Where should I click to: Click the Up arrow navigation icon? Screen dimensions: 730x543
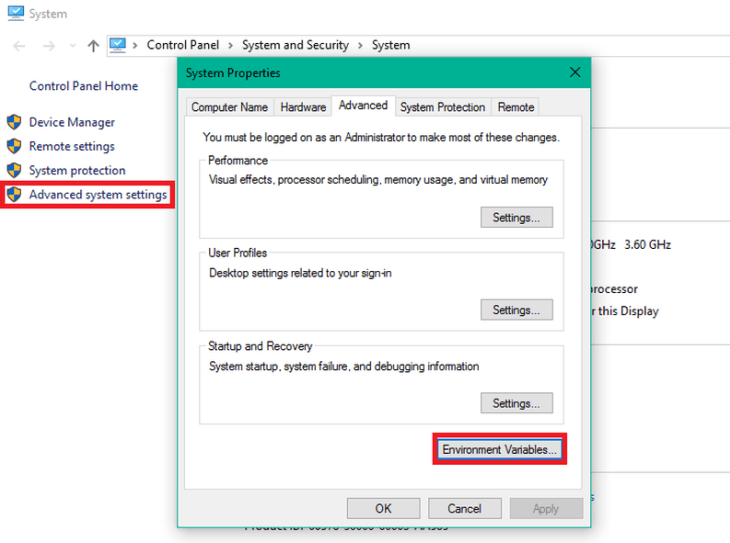point(93,45)
